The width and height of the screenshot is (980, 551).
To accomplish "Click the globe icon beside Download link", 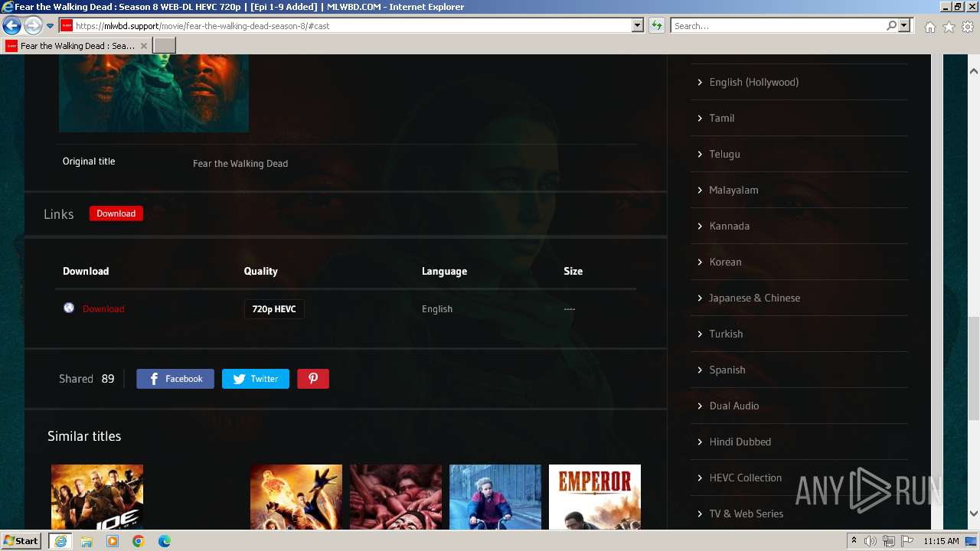I will coord(69,308).
